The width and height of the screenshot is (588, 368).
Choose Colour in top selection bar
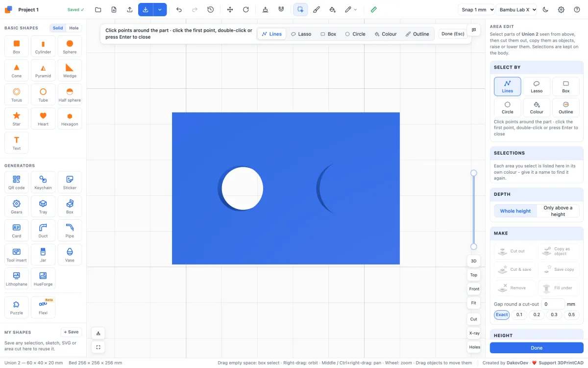pos(386,34)
